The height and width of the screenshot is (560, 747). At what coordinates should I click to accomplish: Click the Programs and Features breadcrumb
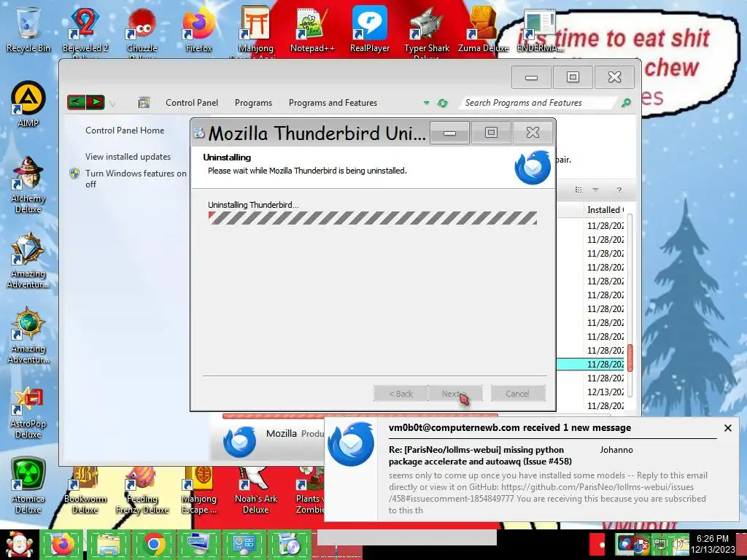click(x=333, y=103)
